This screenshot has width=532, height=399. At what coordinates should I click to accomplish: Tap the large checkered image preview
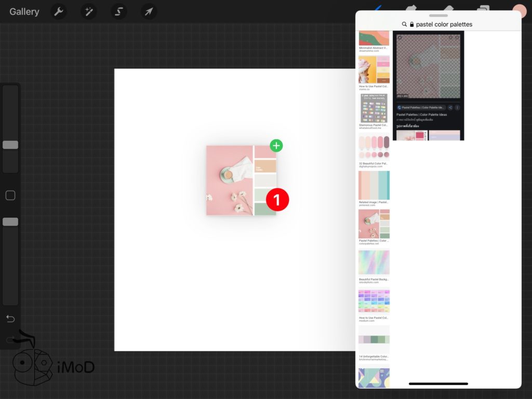click(428, 65)
